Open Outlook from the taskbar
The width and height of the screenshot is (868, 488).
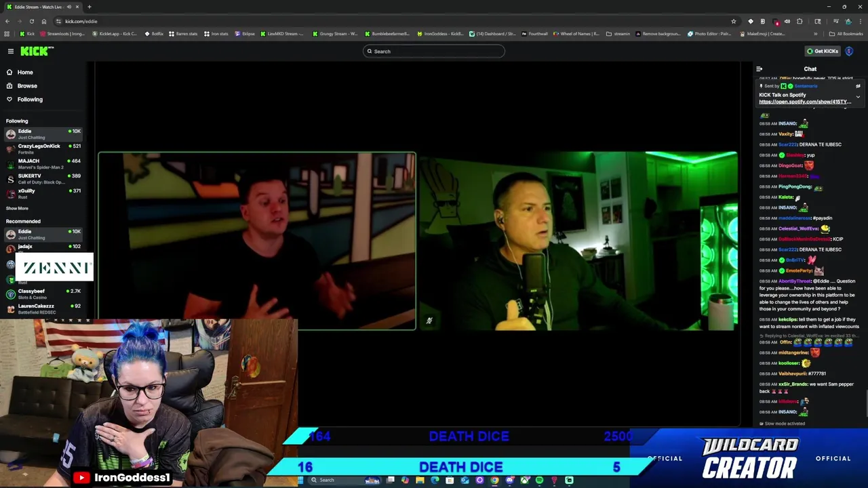pyautogui.click(x=465, y=481)
